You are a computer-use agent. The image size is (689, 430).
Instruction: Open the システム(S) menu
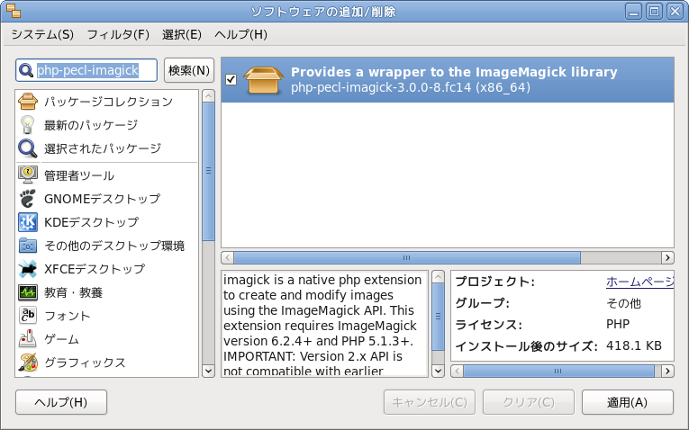pyautogui.click(x=43, y=34)
